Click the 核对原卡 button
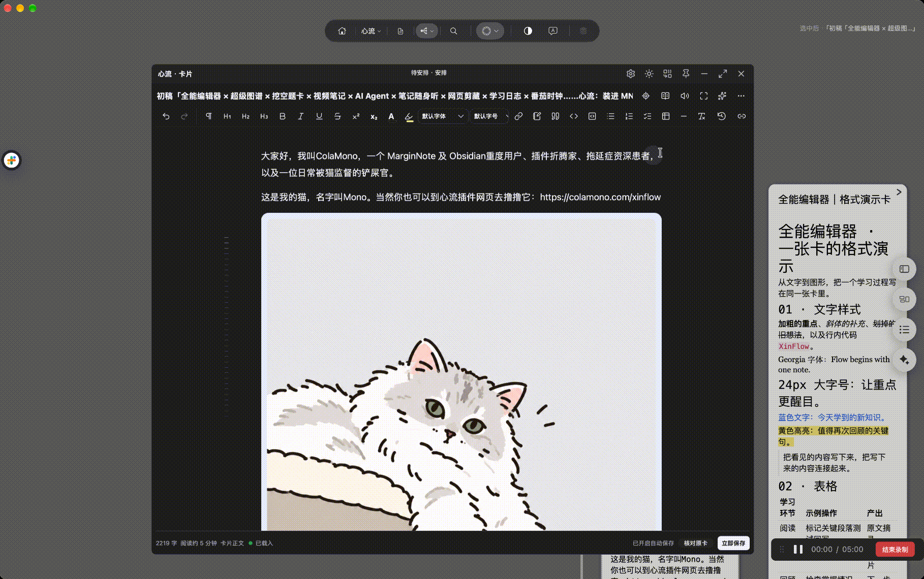The width and height of the screenshot is (924, 579). point(695,543)
